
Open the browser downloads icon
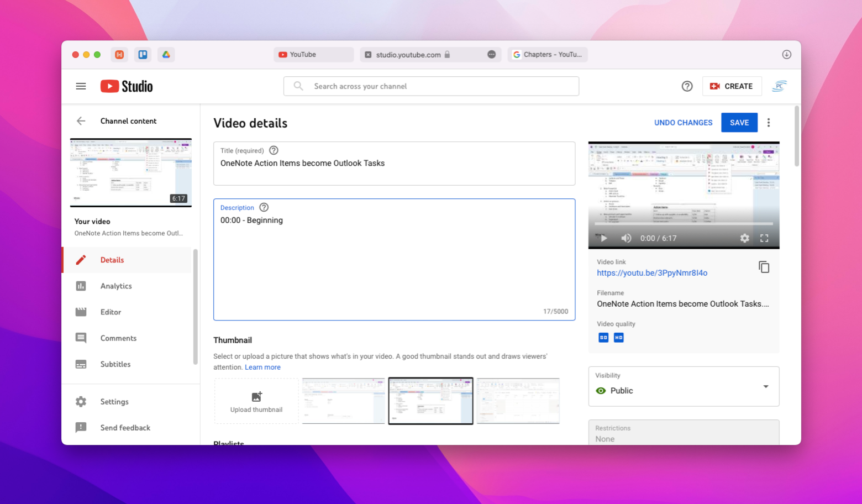[787, 54]
